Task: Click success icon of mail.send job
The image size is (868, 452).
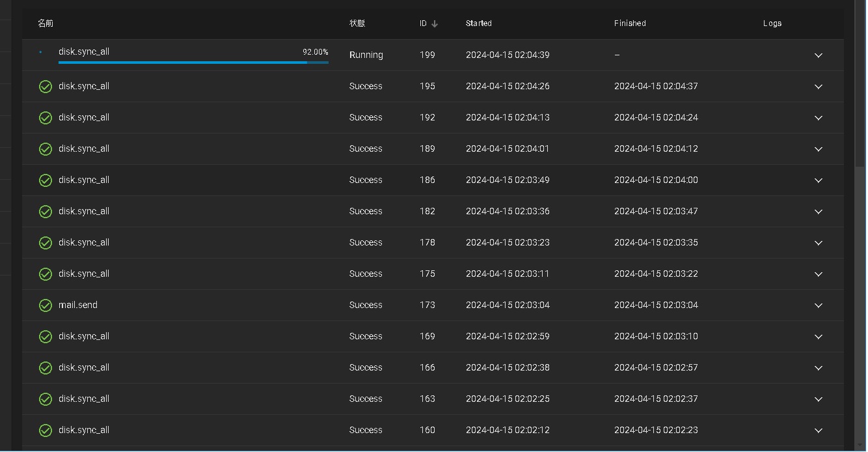Action: click(46, 305)
